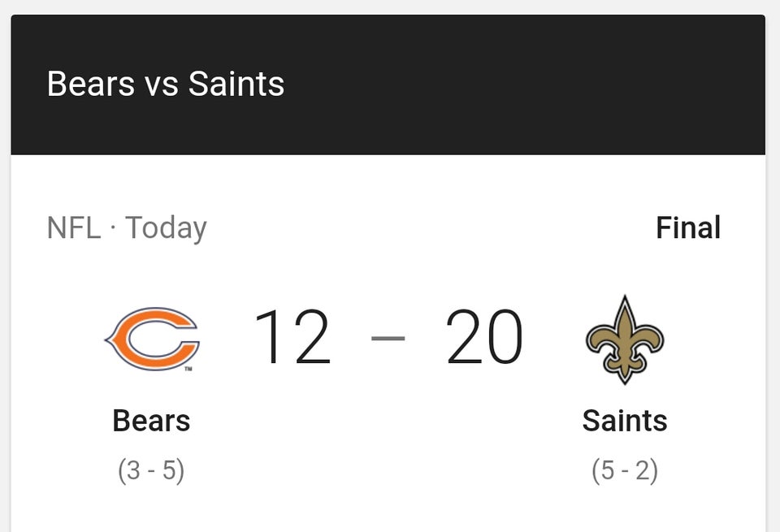Click the tiny TM mark by Bears logo

point(188,369)
